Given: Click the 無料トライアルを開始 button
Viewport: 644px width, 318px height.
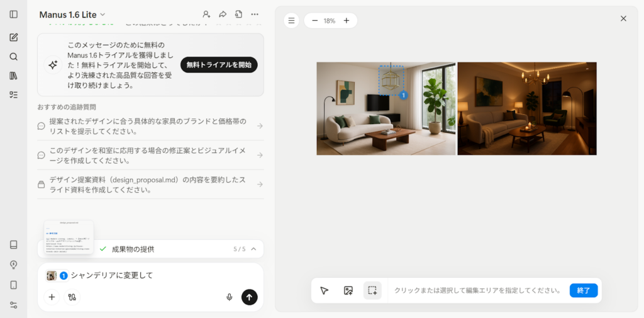Looking at the screenshot, I should click(219, 65).
